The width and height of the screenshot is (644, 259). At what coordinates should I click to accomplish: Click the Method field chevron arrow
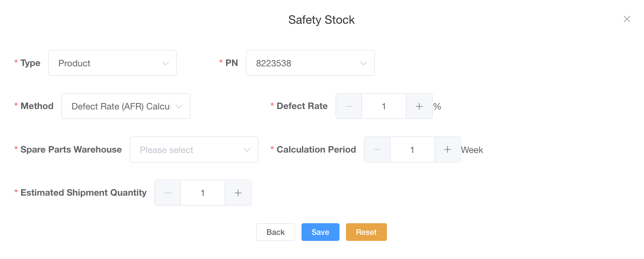[x=179, y=106]
